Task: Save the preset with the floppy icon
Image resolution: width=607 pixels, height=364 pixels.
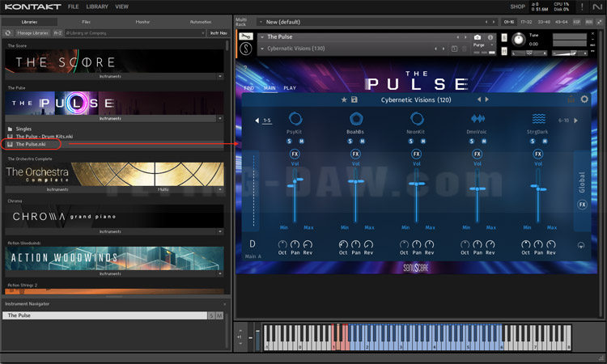Action: [354, 99]
